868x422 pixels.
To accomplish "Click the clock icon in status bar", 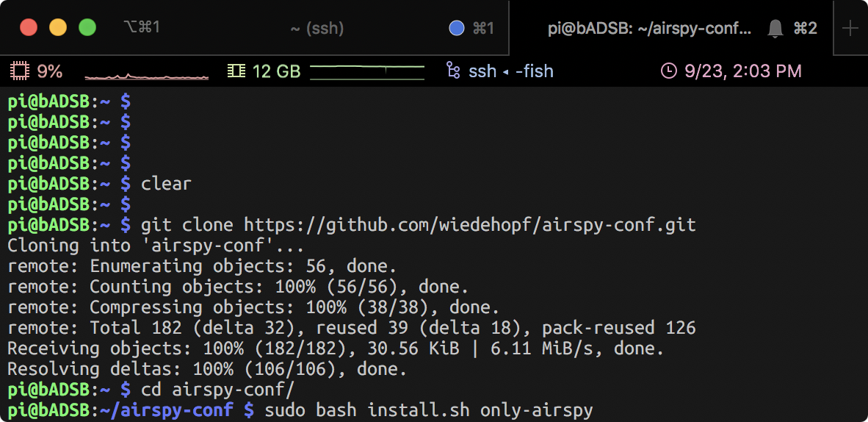I will pyautogui.click(x=669, y=71).
